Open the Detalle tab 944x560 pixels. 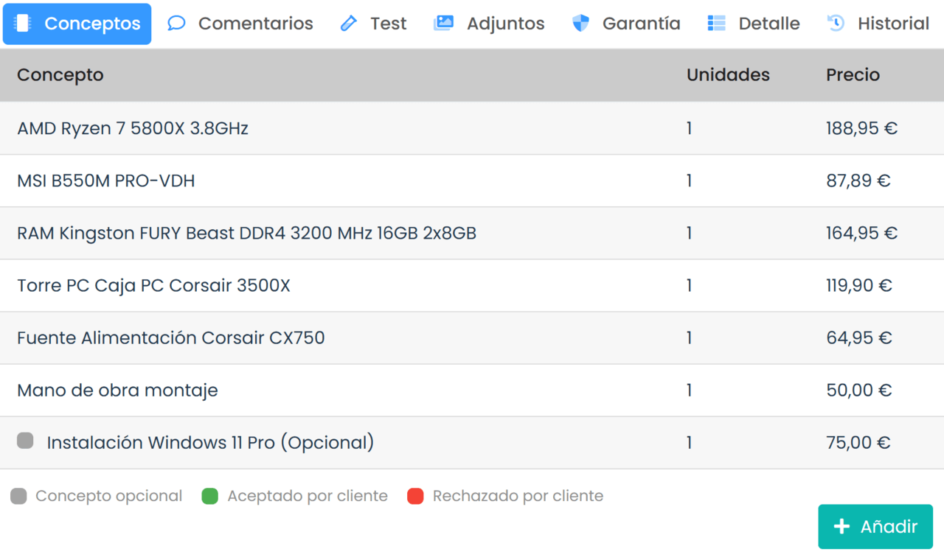coord(753,24)
